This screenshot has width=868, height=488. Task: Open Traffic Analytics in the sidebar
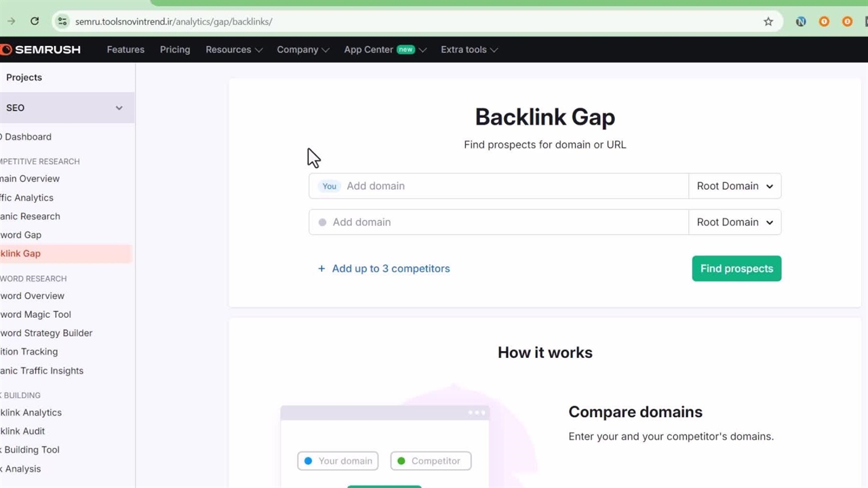point(26,198)
